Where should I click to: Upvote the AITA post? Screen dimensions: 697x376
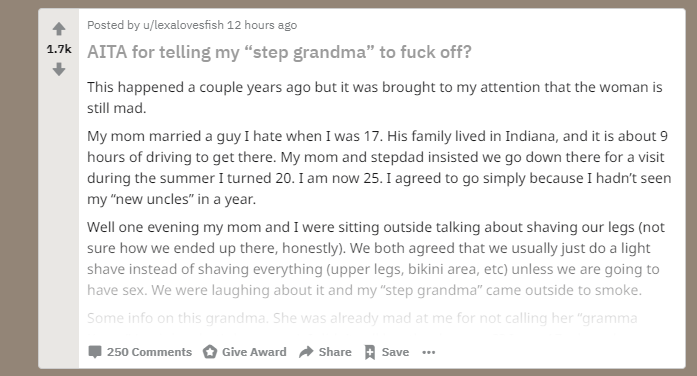[59, 29]
